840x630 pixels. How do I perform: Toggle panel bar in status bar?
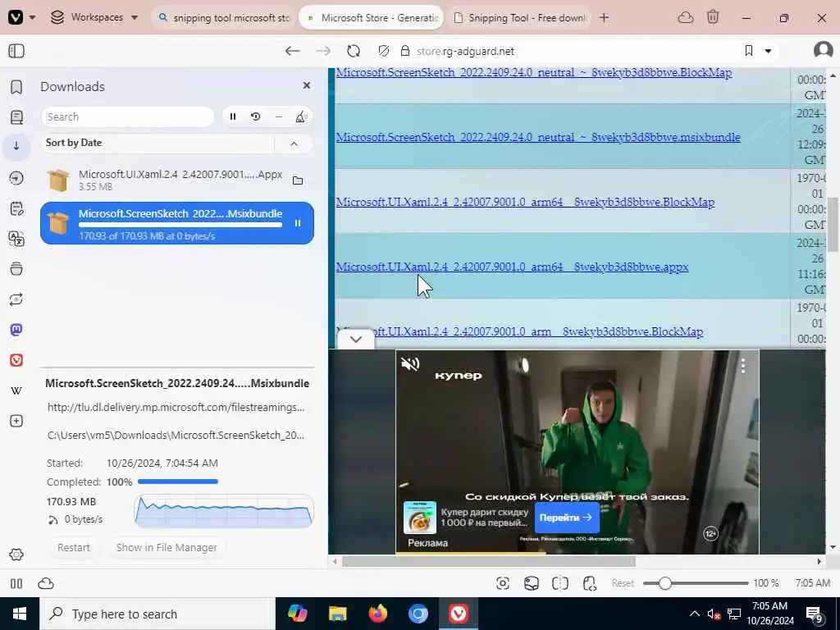pos(16,583)
